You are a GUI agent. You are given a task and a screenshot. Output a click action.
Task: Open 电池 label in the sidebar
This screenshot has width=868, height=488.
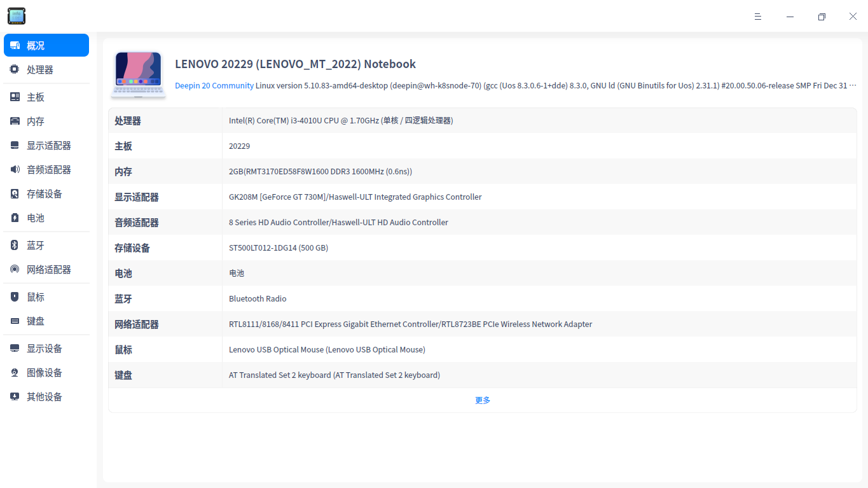36,218
